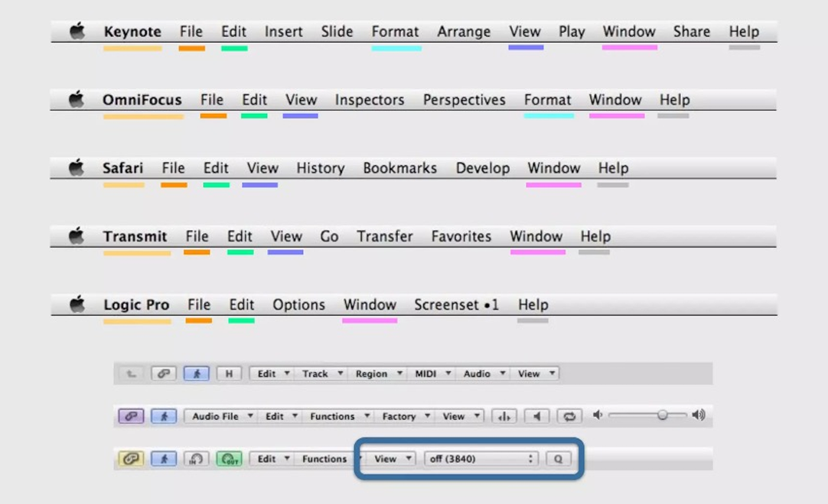The image size is (828, 504).
Task: Open the Edit dropdown beside MIDI OUT button
Action: [x=272, y=459]
